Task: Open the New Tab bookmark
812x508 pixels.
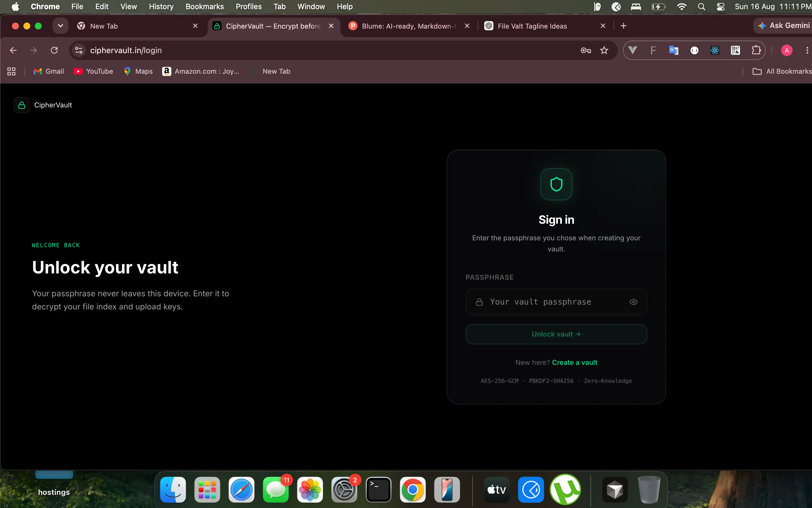Action: click(x=271, y=71)
